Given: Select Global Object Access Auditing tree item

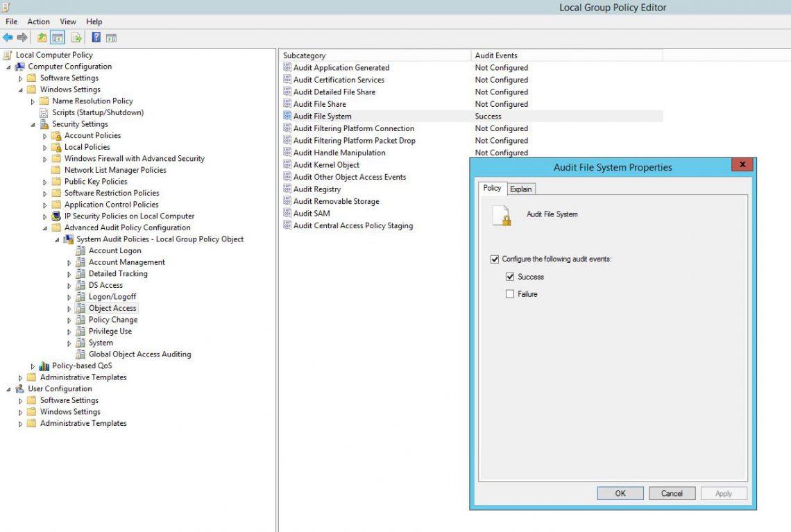Looking at the screenshot, I should click(x=139, y=354).
